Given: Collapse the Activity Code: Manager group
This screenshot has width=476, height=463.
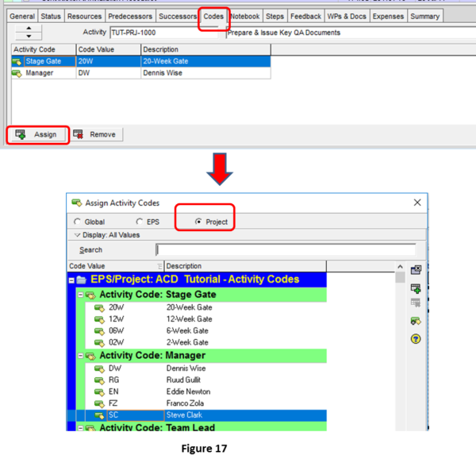Looking at the screenshot, I should (79, 356).
